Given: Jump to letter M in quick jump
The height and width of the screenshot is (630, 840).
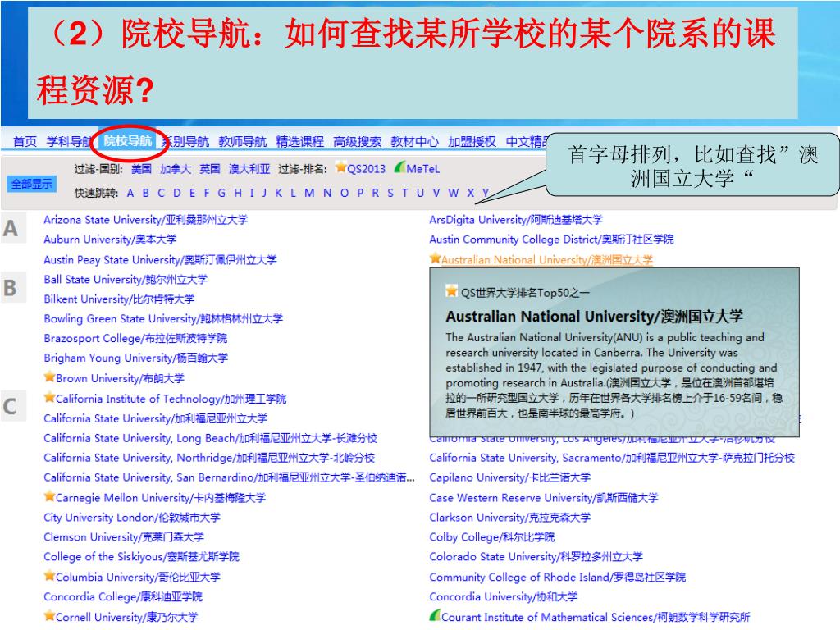Looking at the screenshot, I should pyautogui.click(x=309, y=193).
